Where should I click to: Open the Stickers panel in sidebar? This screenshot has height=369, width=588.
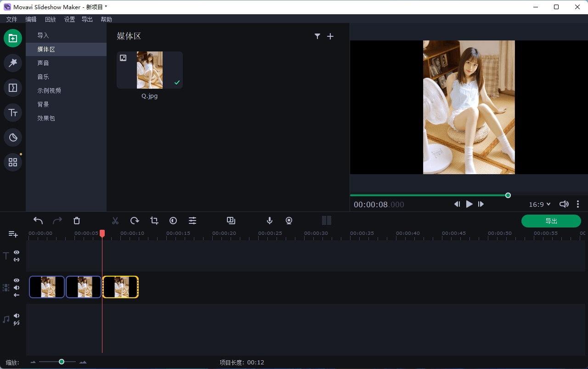(x=13, y=137)
